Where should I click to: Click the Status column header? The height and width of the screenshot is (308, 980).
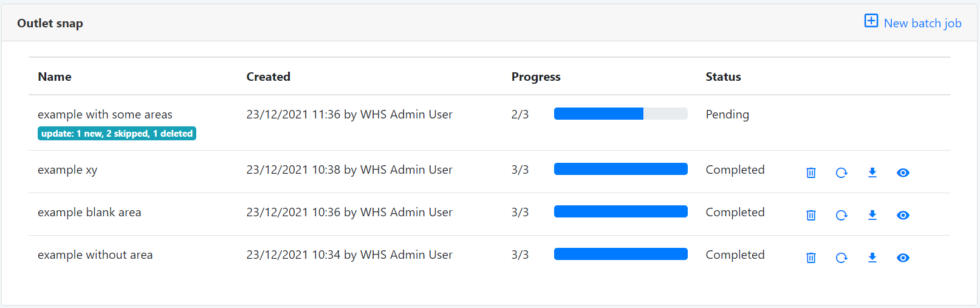723,77
